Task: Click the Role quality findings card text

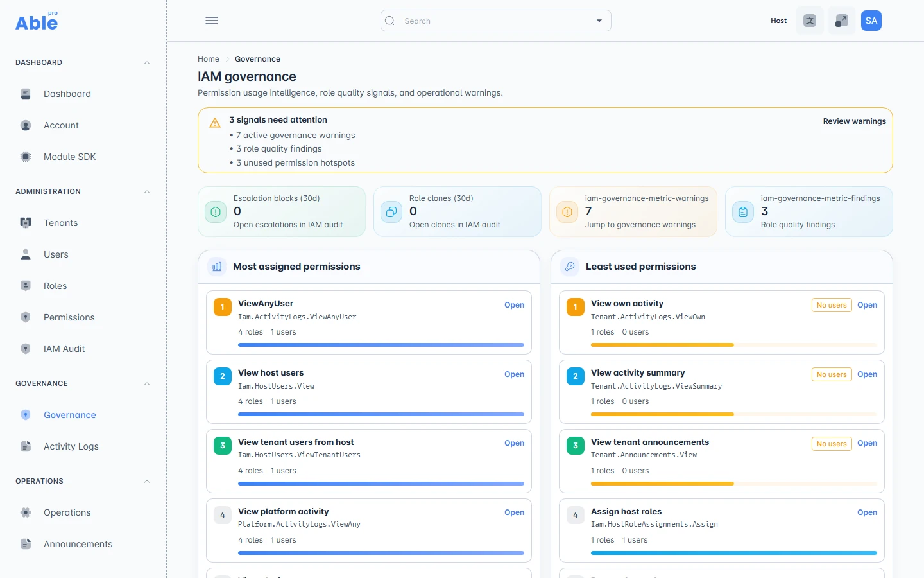Action: coord(798,225)
